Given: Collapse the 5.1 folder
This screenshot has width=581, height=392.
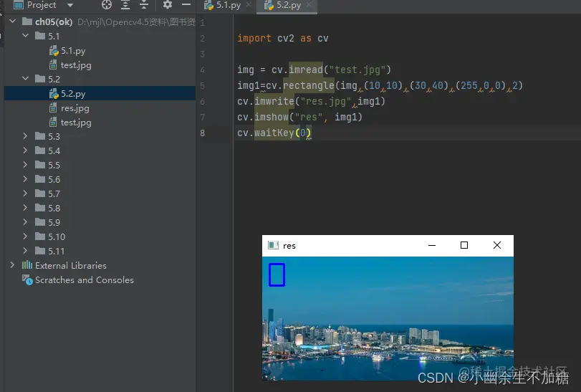Looking at the screenshot, I should click(26, 36).
